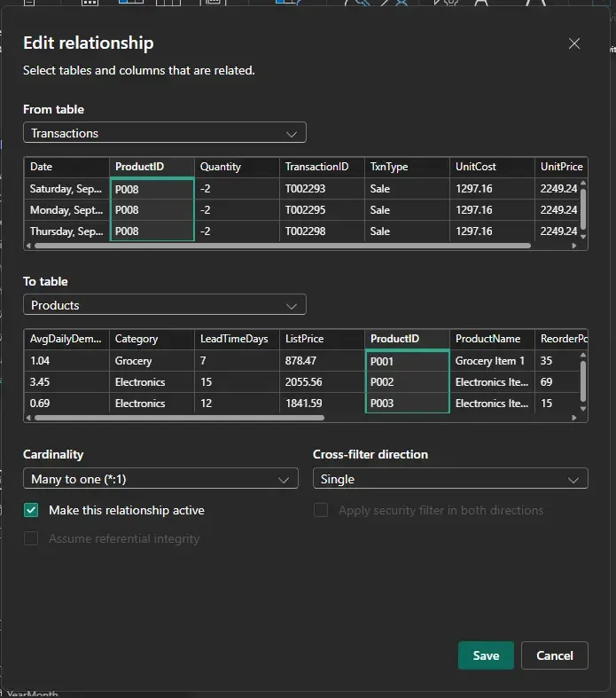Click Grocery Item 1 product name cell
Screen dimensions: 616x698
[x=492, y=361]
